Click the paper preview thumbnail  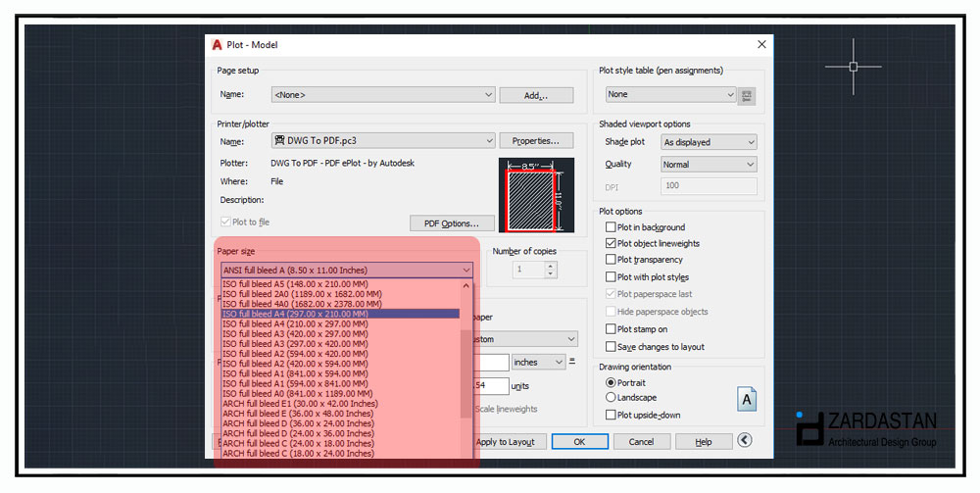click(534, 194)
